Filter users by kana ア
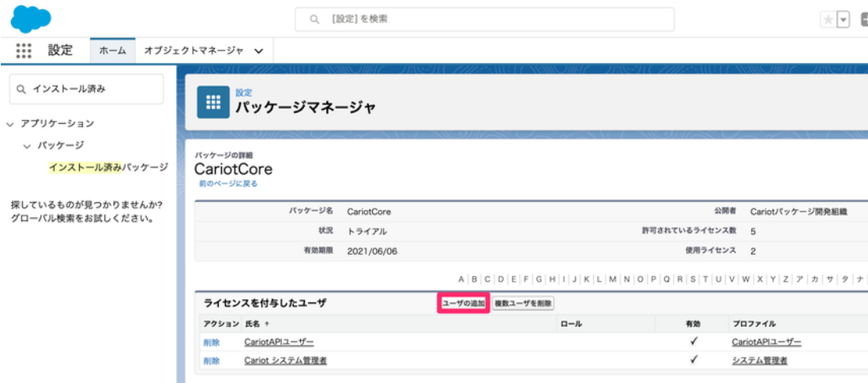 click(x=800, y=279)
